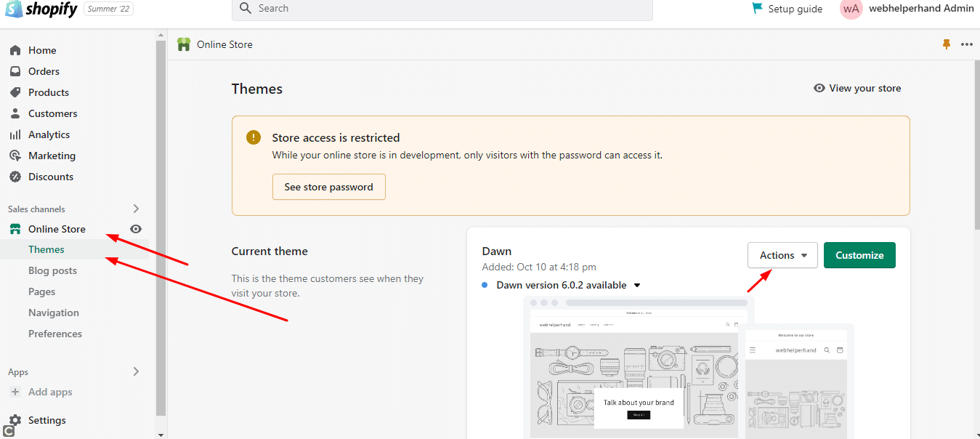Click the Home house icon
The width and height of the screenshot is (980, 439).
click(15, 50)
